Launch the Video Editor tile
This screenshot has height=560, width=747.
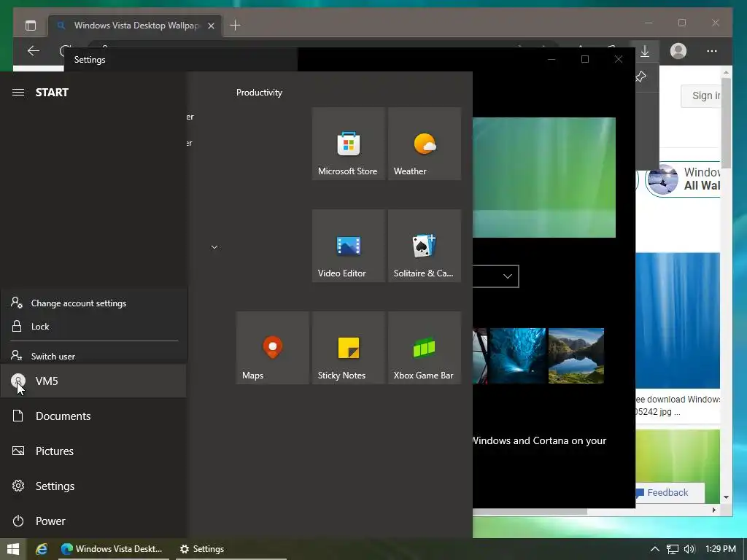click(348, 246)
